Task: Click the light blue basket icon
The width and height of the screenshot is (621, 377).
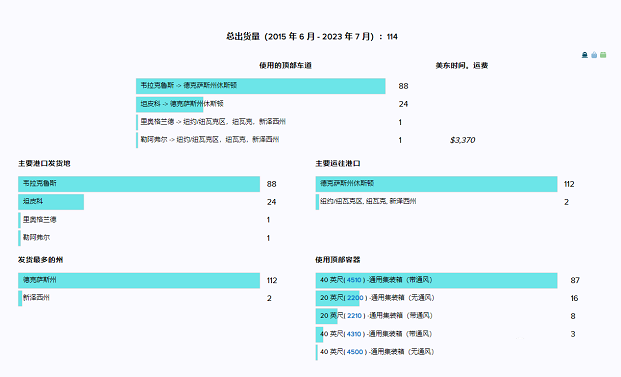Action: (594, 55)
